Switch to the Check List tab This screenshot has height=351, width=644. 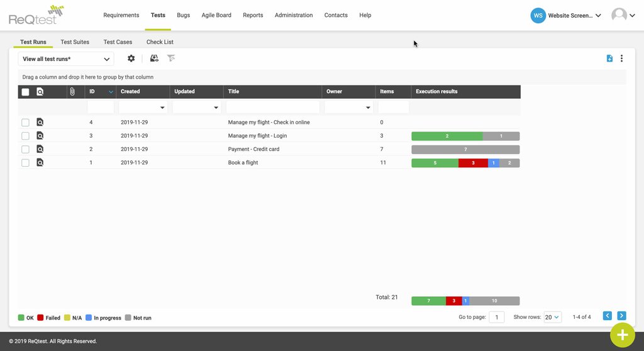pyautogui.click(x=160, y=42)
